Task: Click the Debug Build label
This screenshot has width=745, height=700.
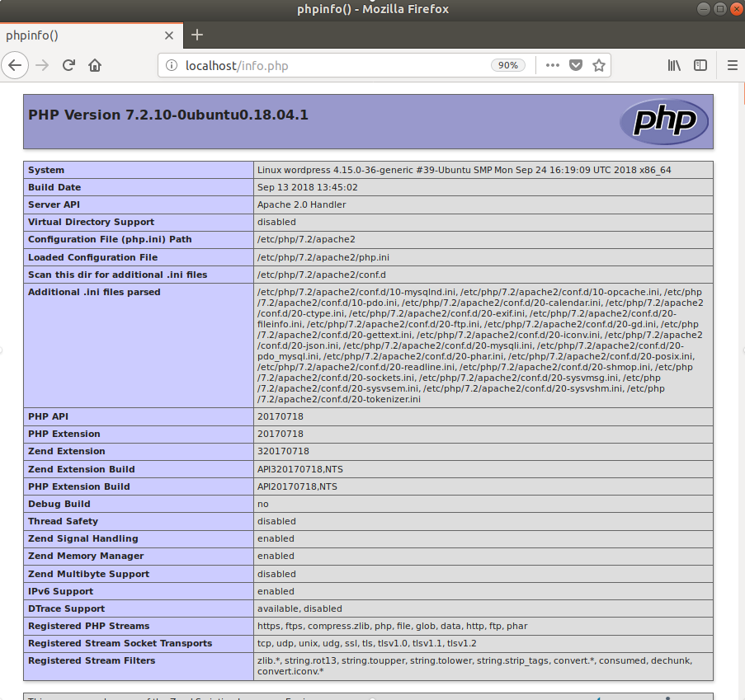Action: pos(59,504)
